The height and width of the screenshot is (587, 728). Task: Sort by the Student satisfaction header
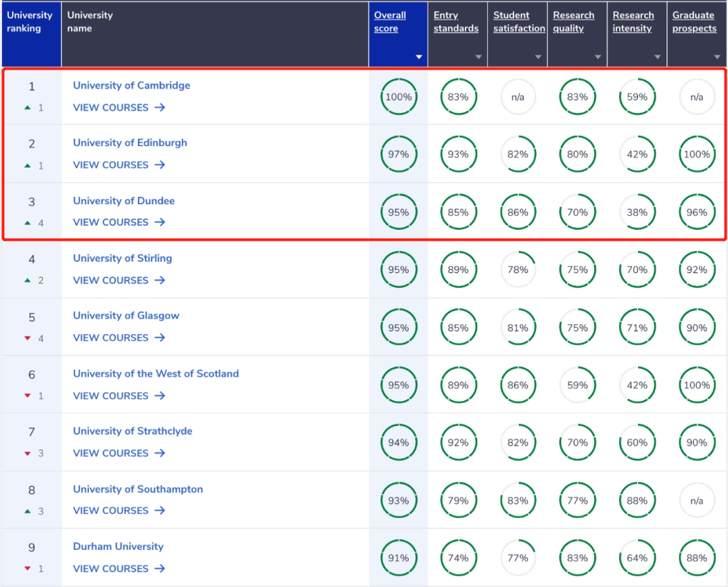click(519, 22)
